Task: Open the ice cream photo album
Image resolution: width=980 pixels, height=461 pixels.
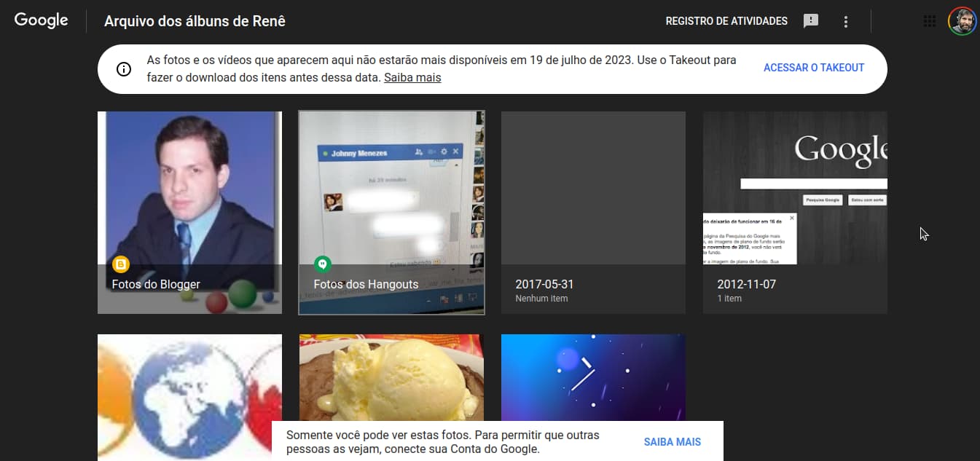Action: pos(391,375)
